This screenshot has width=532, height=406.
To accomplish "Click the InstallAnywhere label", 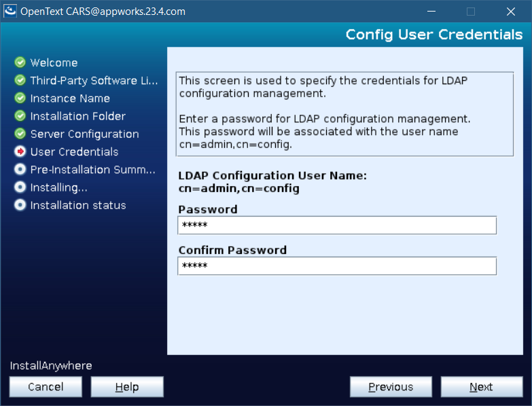I will [51, 366].
